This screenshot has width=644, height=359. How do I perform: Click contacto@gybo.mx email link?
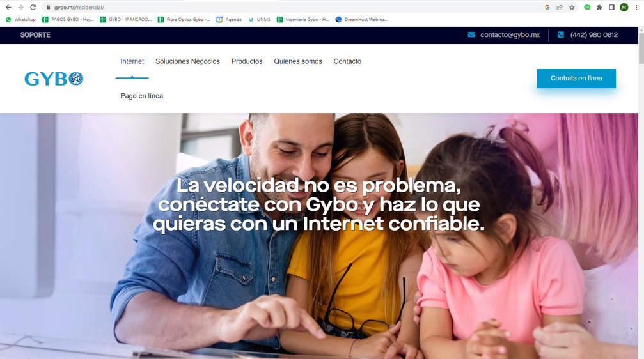pyautogui.click(x=510, y=35)
